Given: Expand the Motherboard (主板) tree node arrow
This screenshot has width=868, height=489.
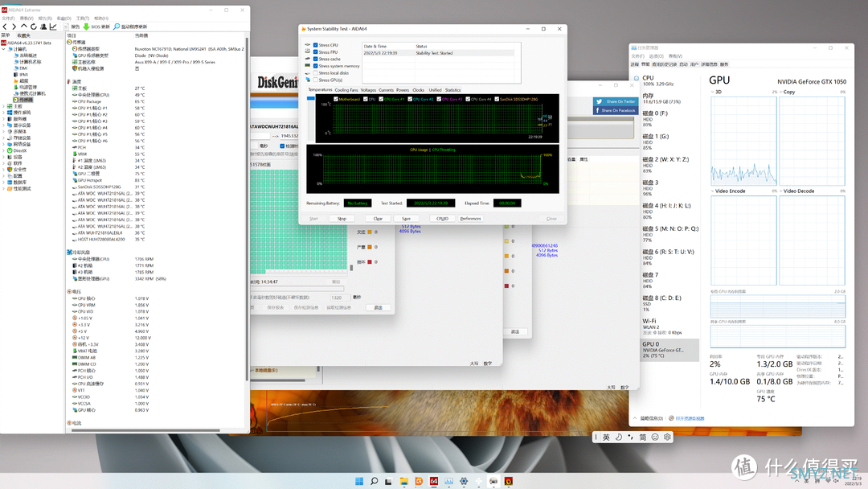Looking at the screenshot, I should pyautogui.click(x=4, y=106).
